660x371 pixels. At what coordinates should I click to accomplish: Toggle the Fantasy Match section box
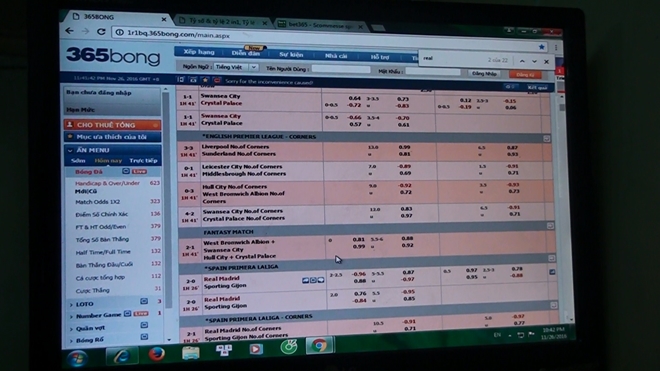550,226
